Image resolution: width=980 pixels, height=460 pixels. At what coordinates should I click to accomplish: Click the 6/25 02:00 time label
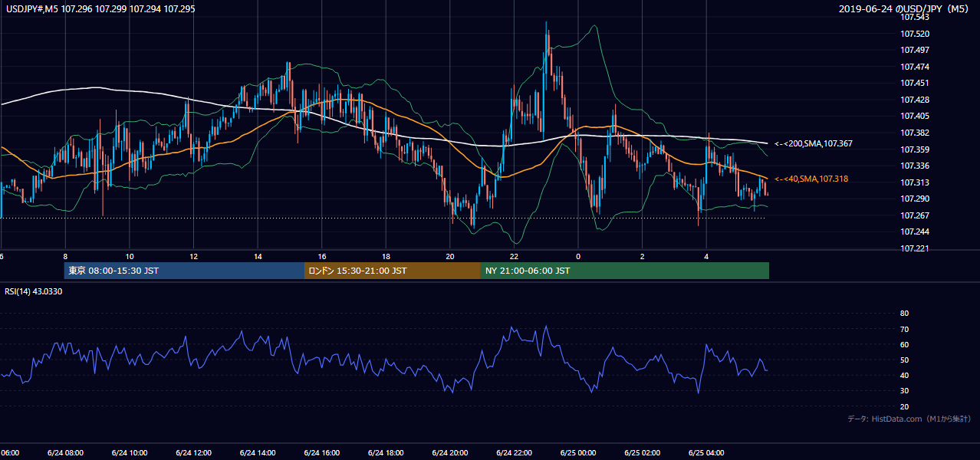[x=643, y=452]
